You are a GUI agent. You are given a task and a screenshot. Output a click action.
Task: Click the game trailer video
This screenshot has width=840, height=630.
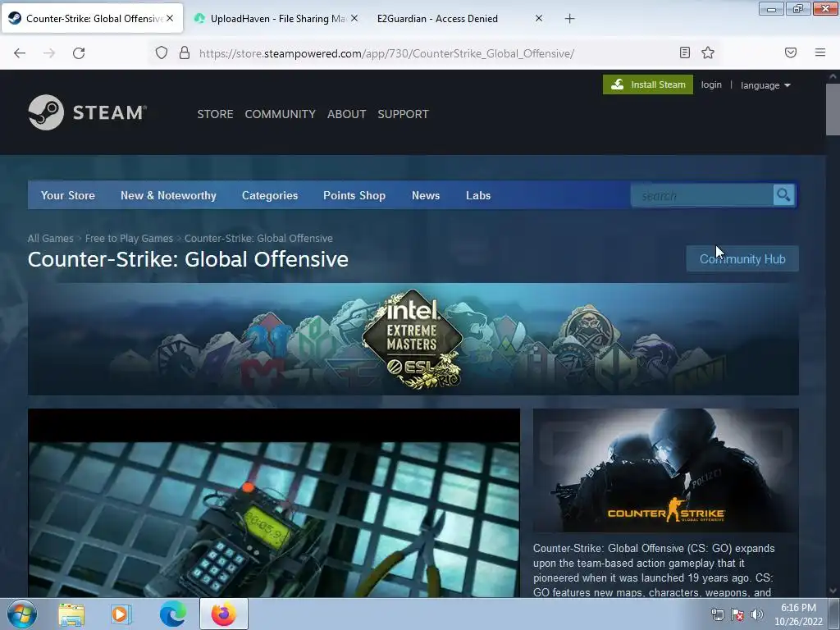[274, 503]
